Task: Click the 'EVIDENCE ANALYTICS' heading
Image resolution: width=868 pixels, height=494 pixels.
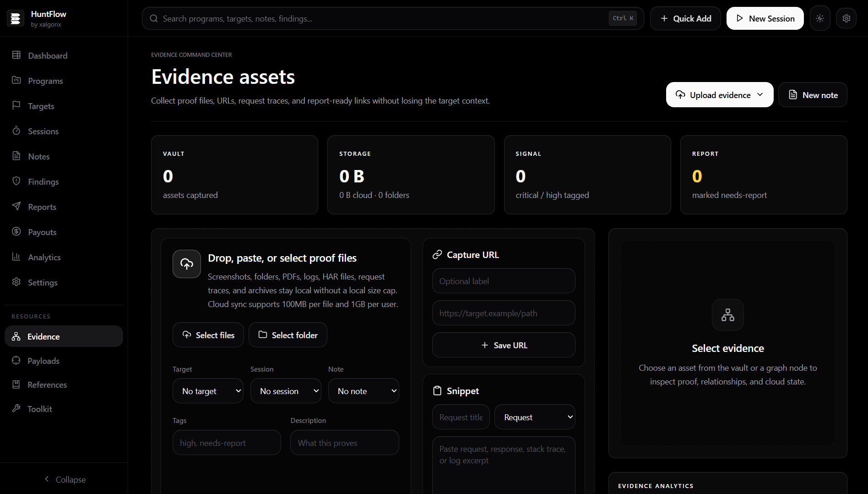Action: [x=656, y=486]
